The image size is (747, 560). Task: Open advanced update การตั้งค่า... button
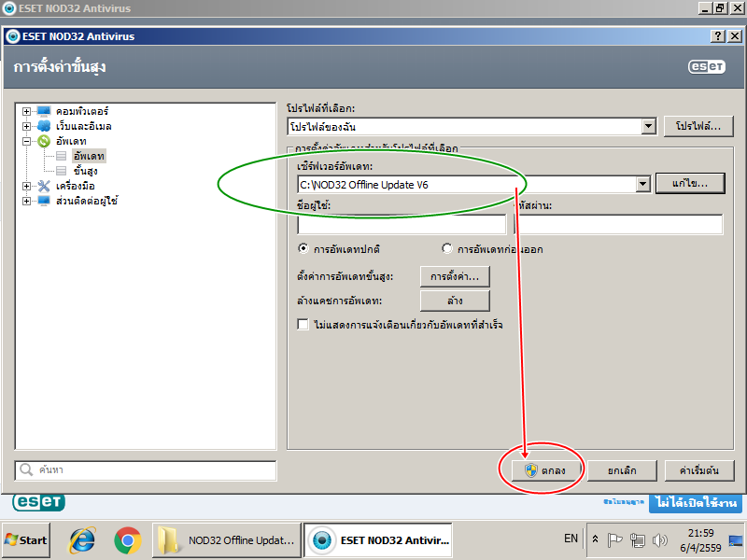coord(455,276)
